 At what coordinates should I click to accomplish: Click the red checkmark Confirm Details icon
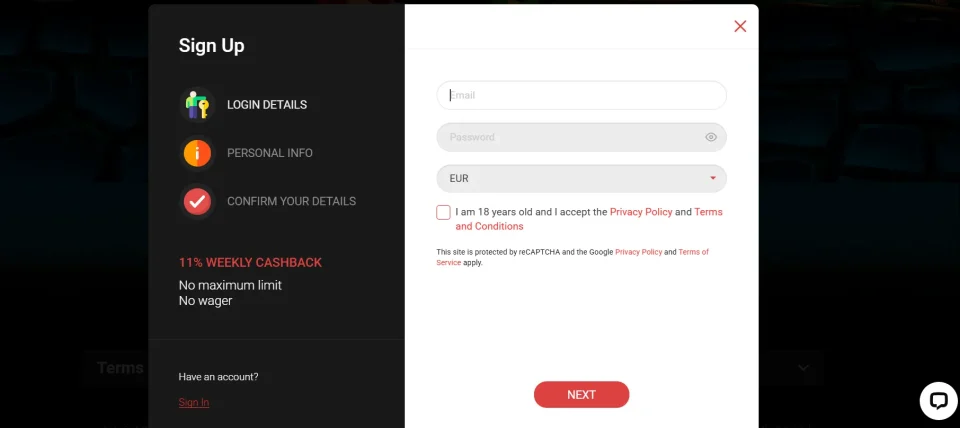(197, 201)
